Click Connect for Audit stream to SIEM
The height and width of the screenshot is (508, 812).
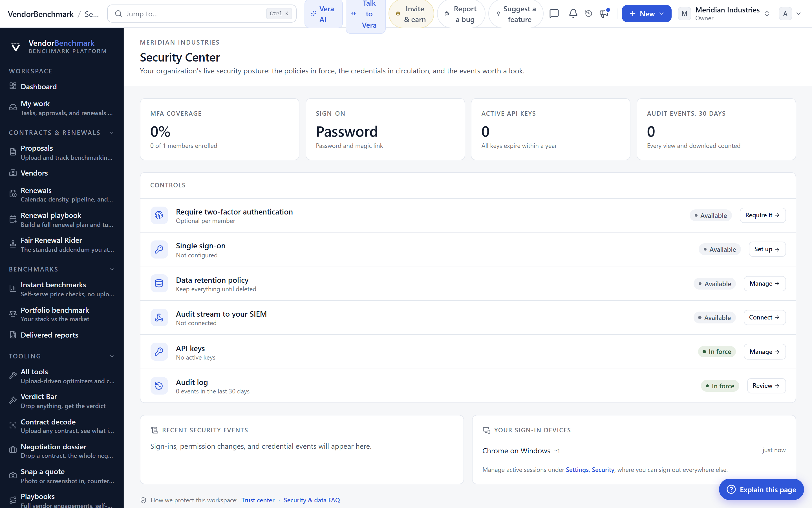pyautogui.click(x=765, y=317)
